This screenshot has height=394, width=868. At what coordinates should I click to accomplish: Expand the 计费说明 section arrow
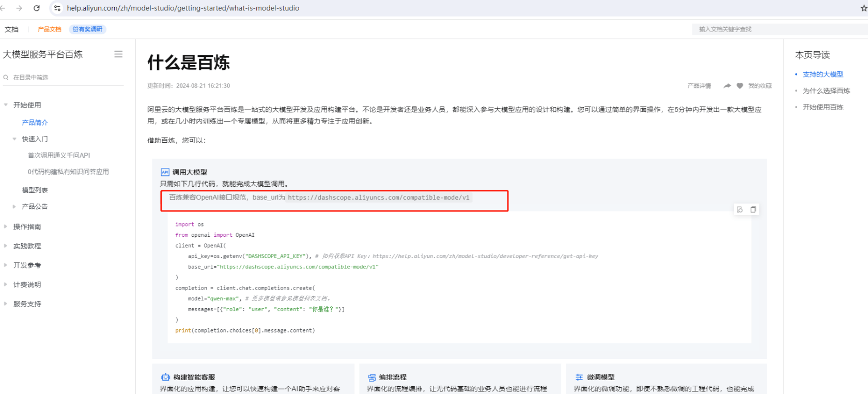pos(6,284)
